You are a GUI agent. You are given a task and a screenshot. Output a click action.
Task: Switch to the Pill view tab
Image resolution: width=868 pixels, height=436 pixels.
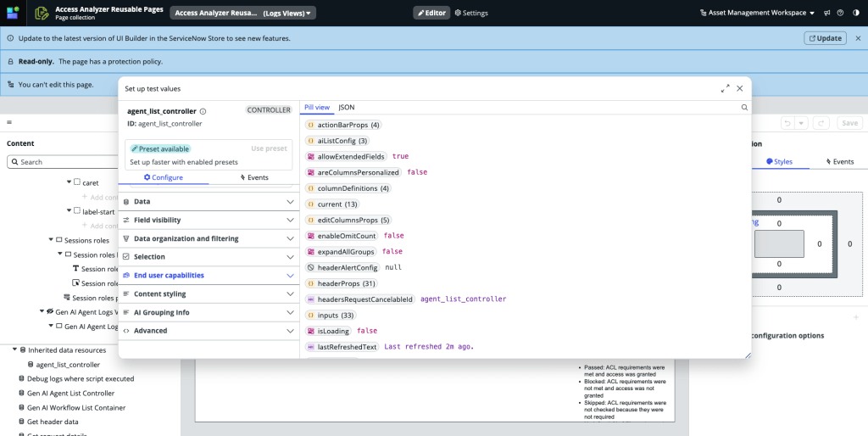(x=317, y=108)
